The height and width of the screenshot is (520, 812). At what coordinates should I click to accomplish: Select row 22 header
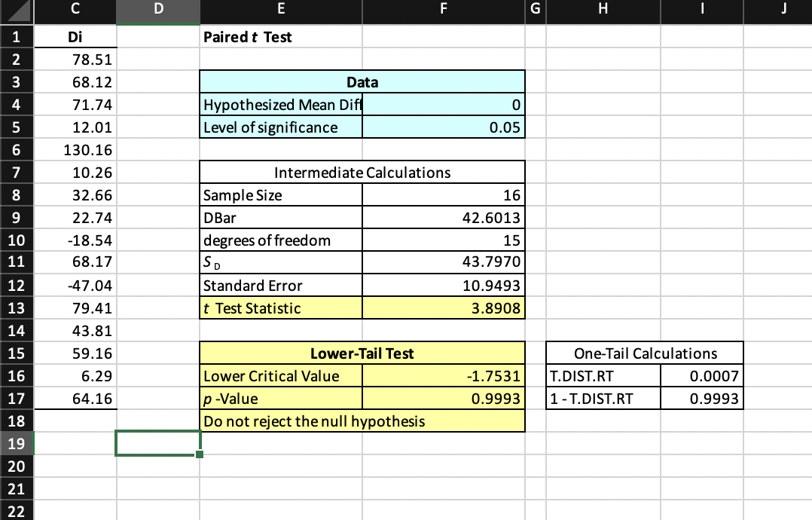[17, 511]
